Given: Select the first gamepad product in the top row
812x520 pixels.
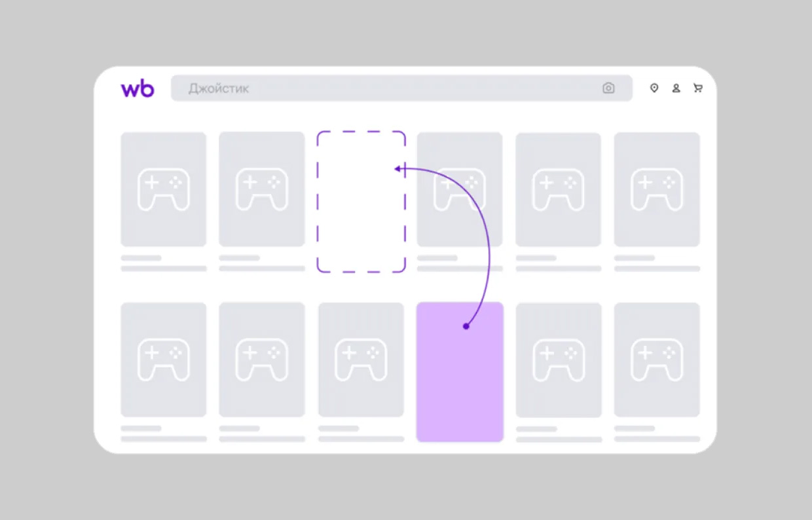Looking at the screenshot, I should pyautogui.click(x=164, y=189).
